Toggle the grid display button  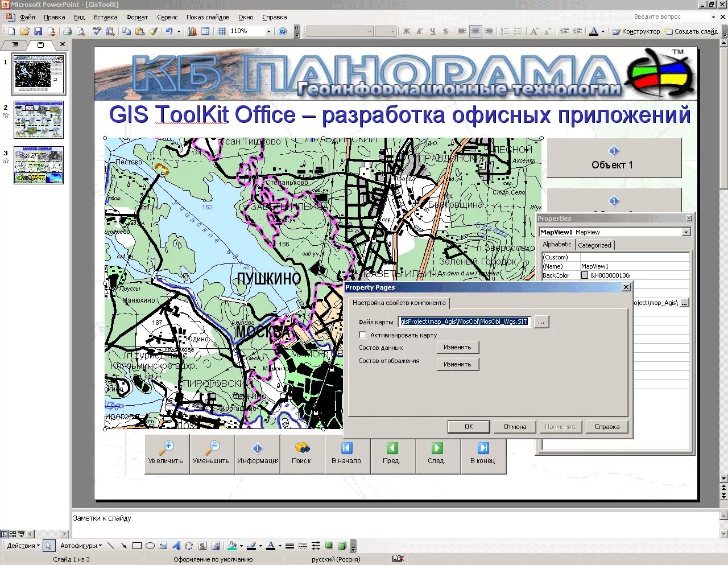[222, 31]
